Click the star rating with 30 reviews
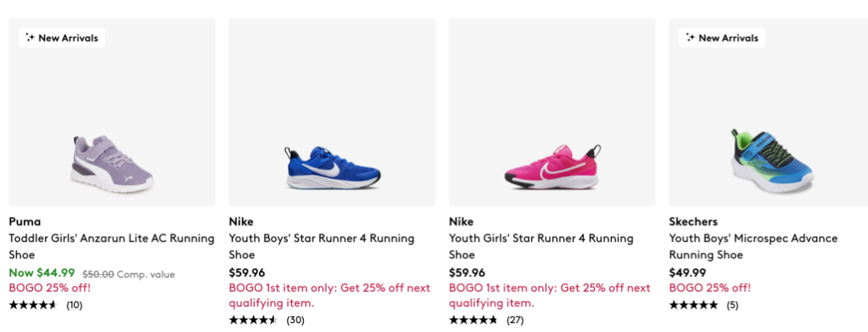Viewport: 868px width, 332px height. click(x=253, y=320)
